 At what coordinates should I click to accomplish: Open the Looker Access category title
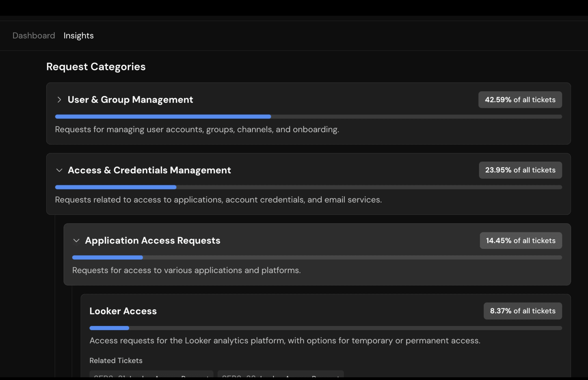point(123,311)
